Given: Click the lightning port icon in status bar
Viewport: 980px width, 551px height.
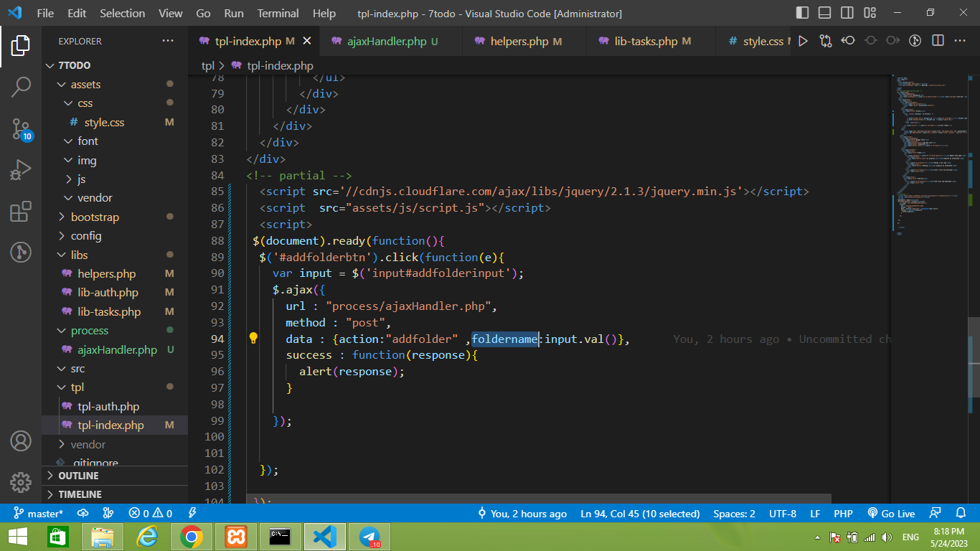Looking at the screenshot, I should pos(192,513).
